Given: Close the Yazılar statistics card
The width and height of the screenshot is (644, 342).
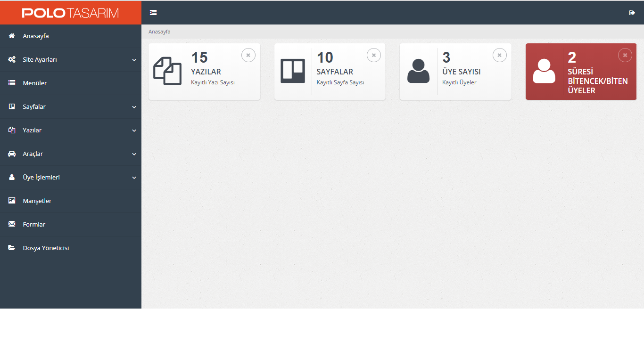Looking at the screenshot, I should (x=248, y=55).
